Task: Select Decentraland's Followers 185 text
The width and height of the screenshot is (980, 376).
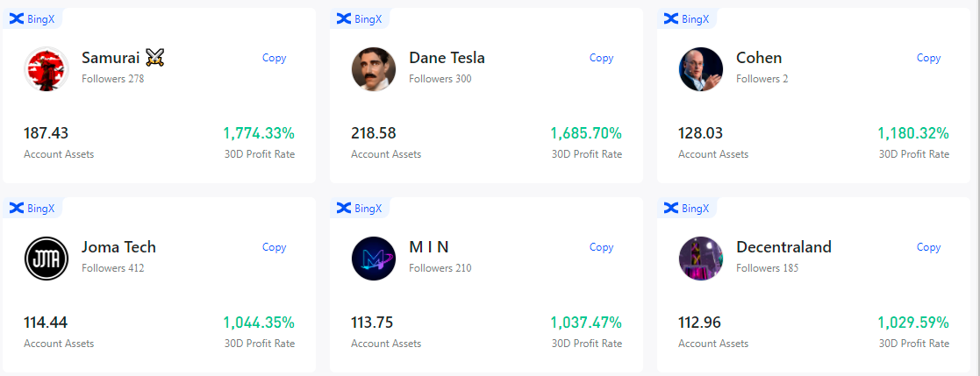Action: pos(767,268)
